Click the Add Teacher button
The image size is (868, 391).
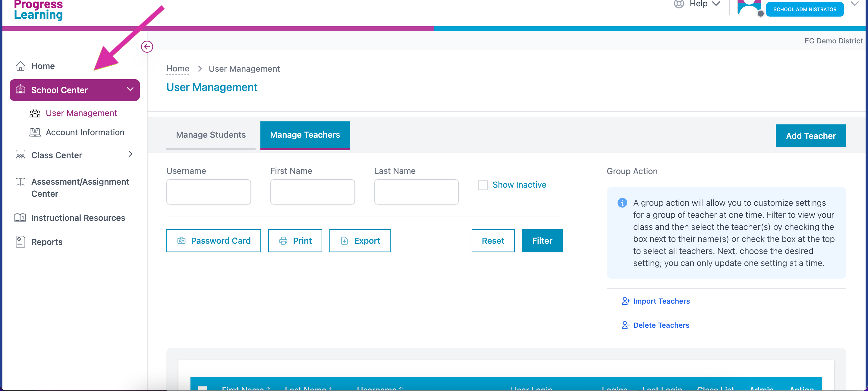(x=811, y=136)
